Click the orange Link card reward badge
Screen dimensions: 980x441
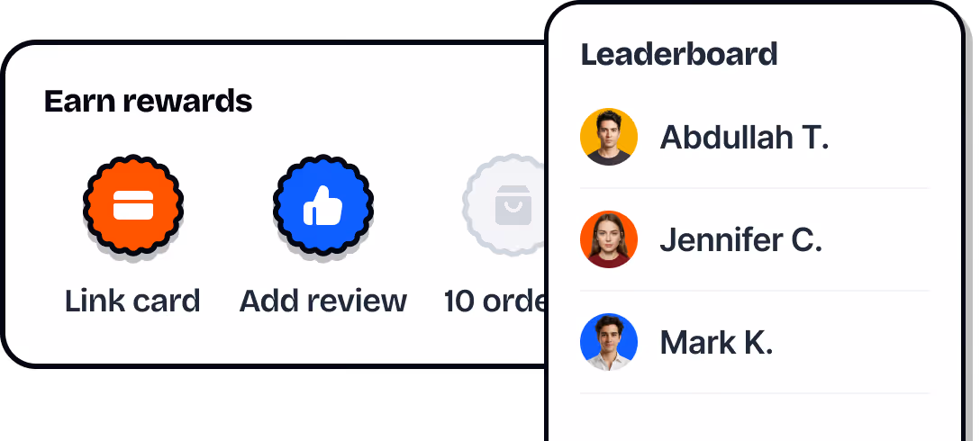coord(133,205)
